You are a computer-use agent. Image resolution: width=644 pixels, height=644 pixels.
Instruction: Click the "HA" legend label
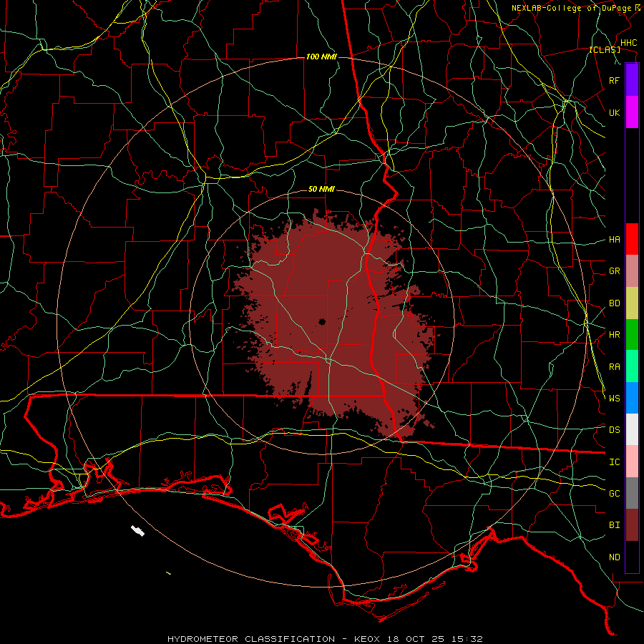click(x=615, y=240)
